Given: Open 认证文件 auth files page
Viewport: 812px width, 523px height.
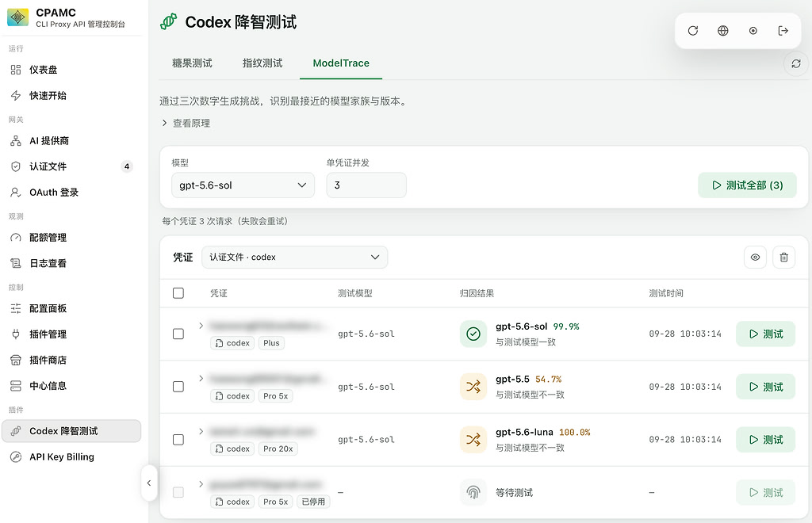Looking at the screenshot, I should click(x=71, y=166).
